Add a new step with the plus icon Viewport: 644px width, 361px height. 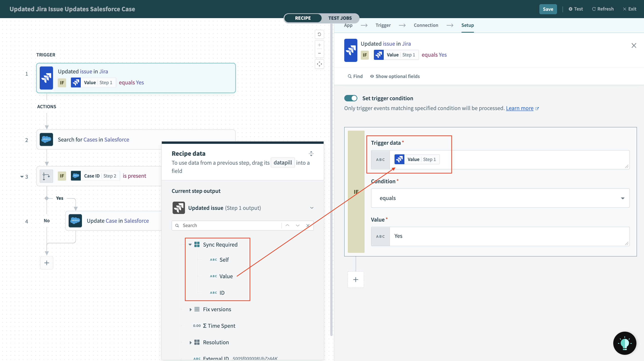pos(47,263)
